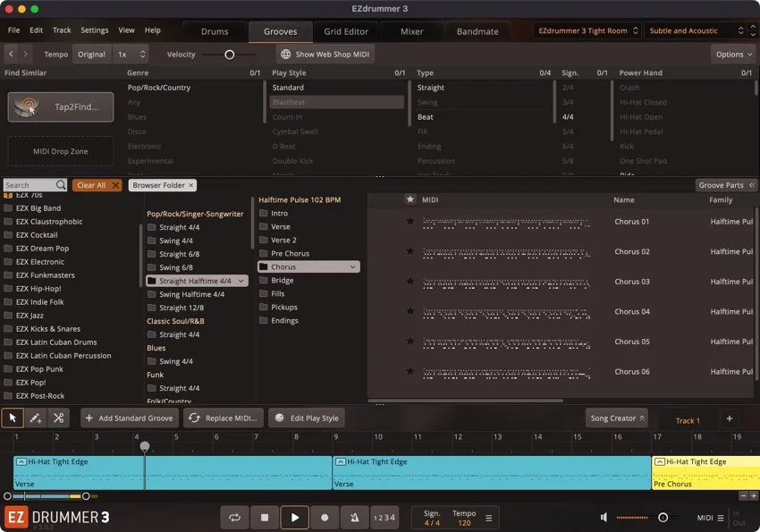
Task: Open the EZdrummer 3 Tight Room library dropdown
Action: click(587, 30)
